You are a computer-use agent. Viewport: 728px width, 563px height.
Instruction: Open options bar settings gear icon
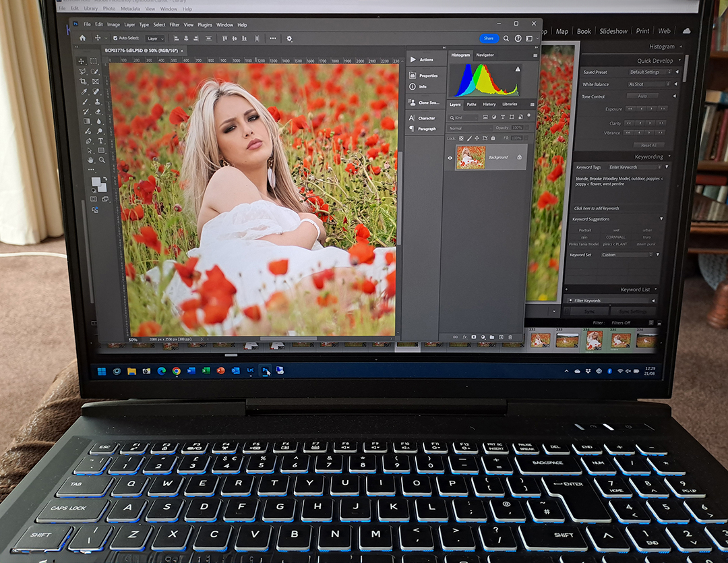[289, 38]
